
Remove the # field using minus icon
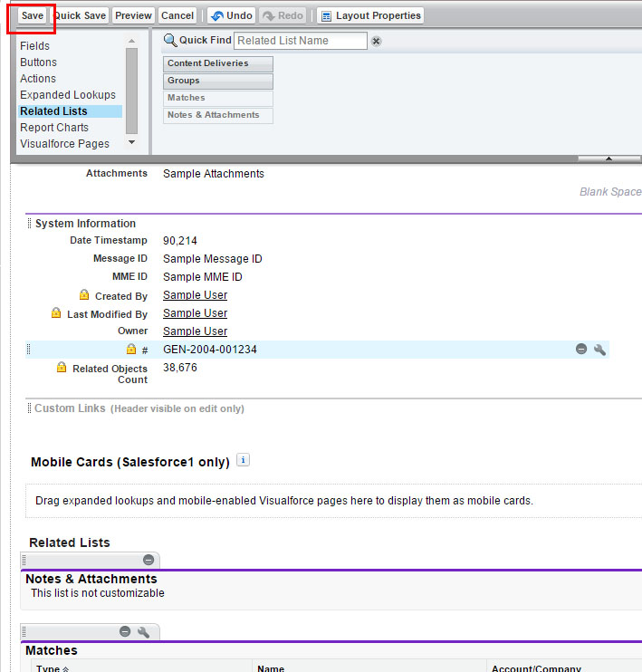581,350
